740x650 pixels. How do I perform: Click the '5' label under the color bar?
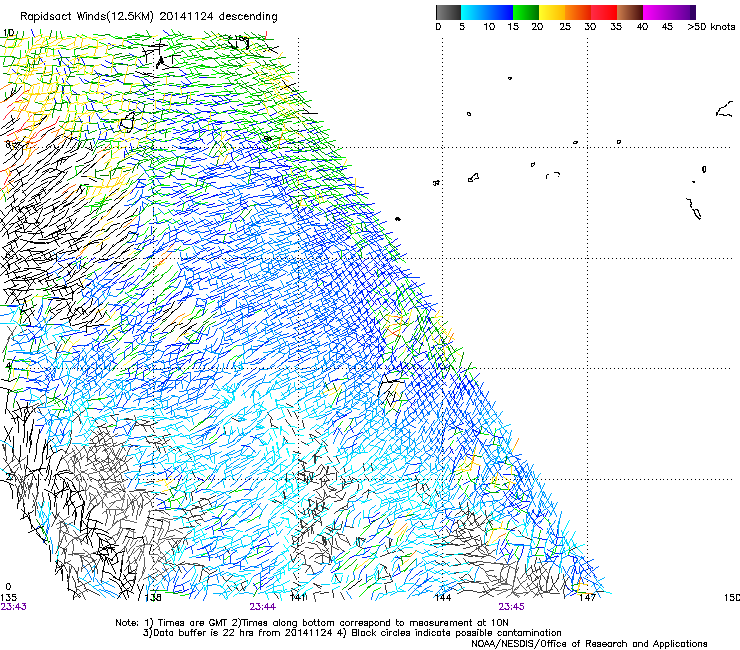pyautogui.click(x=462, y=27)
